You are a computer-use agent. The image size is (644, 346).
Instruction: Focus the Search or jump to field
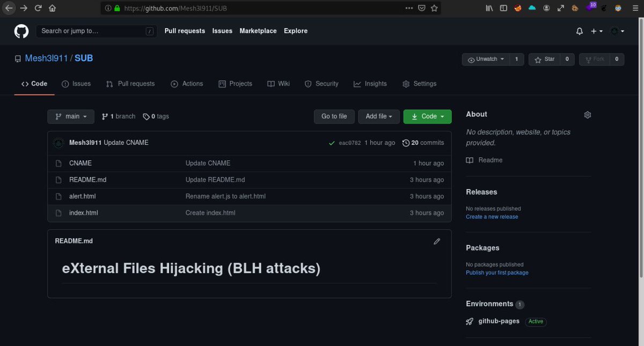[97, 31]
